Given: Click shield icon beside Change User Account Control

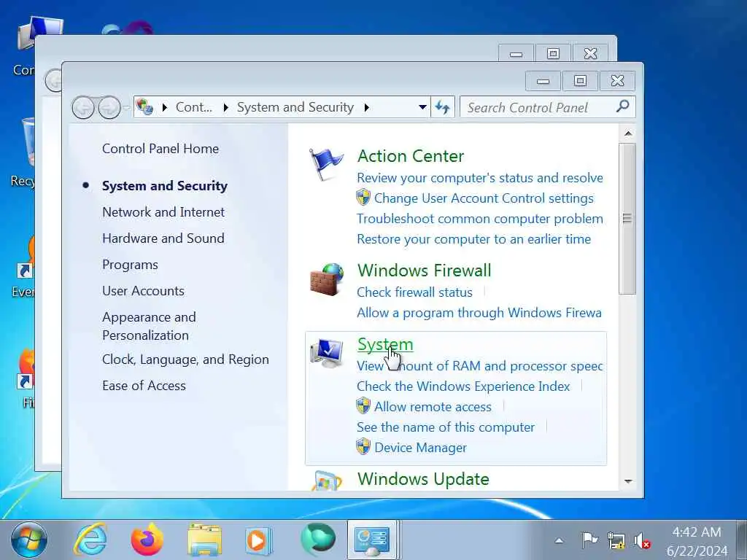Looking at the screenshot, I should (363, 197).
